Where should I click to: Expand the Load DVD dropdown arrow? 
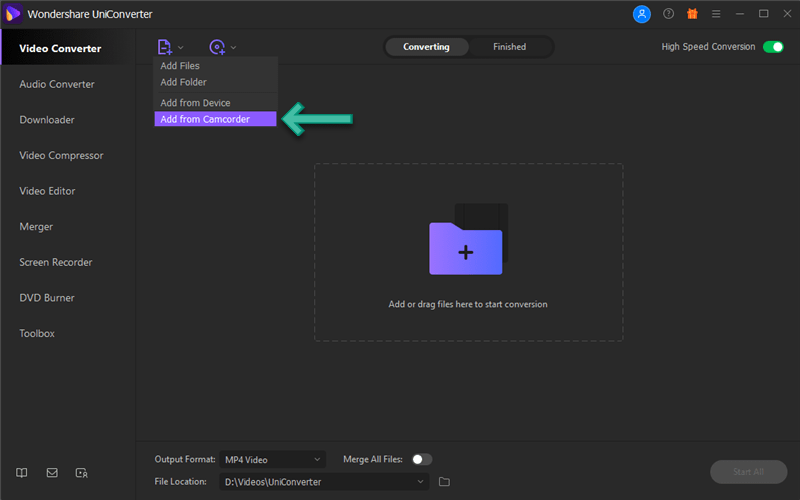233,47
